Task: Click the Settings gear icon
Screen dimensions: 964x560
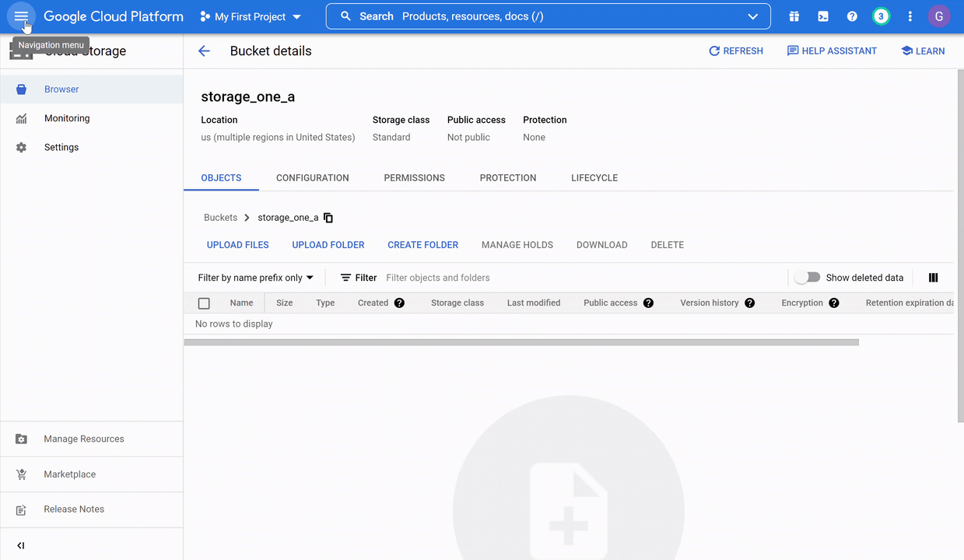Action: pos(21,147)
